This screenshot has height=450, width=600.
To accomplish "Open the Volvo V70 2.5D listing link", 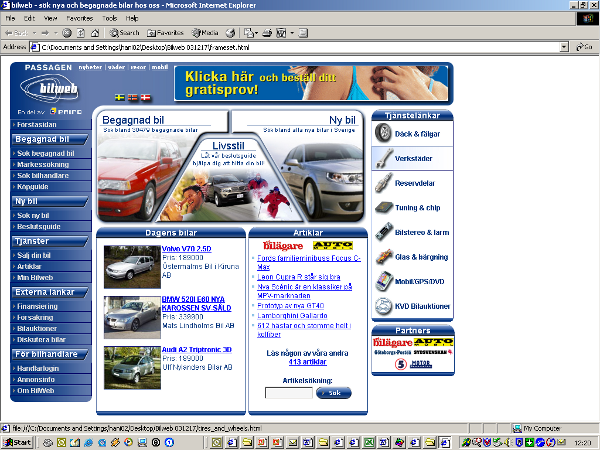I will pyautogui.click(x=186, y=249).
